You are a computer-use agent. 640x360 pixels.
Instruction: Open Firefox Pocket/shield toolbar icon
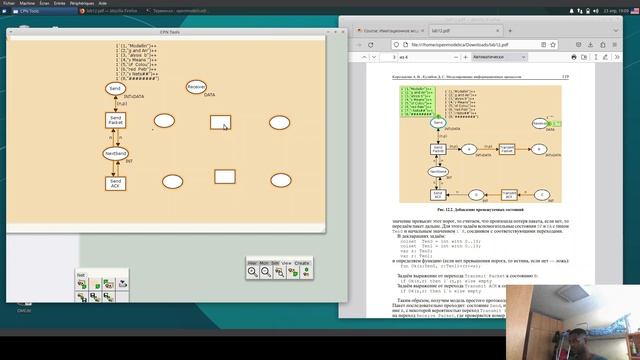(x=578, y=45)
